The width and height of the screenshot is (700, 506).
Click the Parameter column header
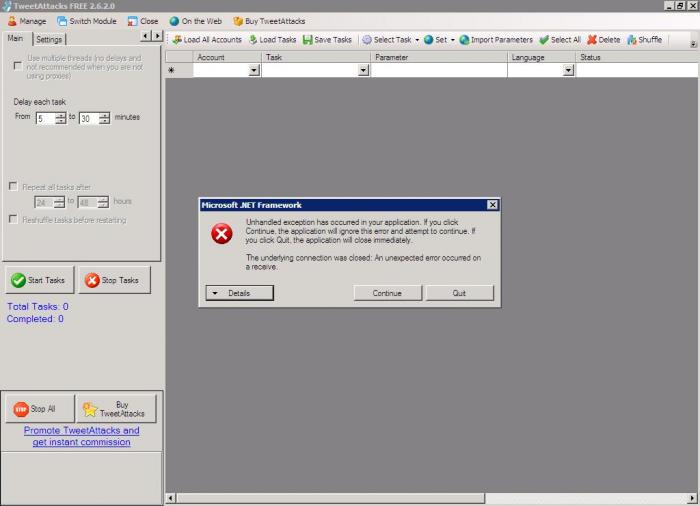tap(439, 57)
